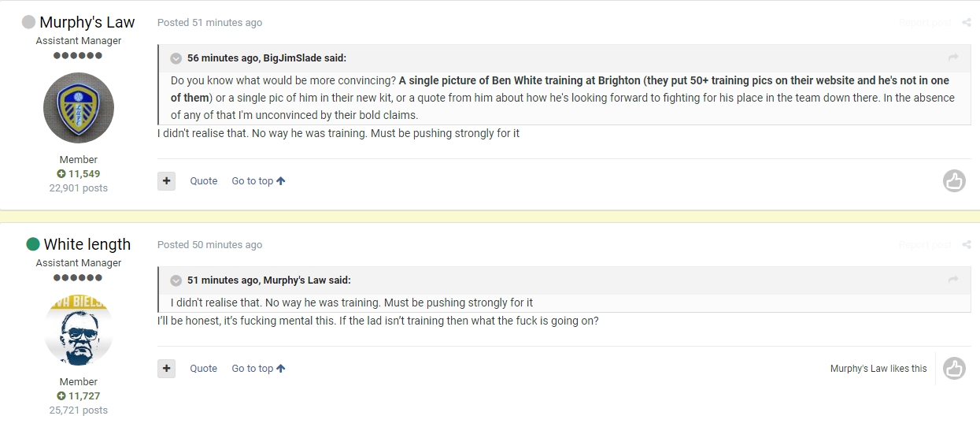Go to top from White length post
Screen dimensions: 980x427
(x=258, y=368)
